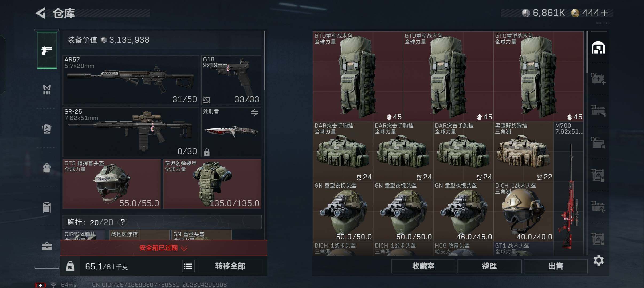644x288 pixels.
Task: Open settings gear icon at bottom right
Action: coord(598,260)
